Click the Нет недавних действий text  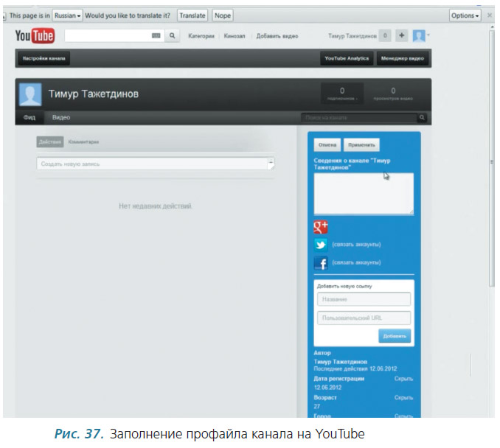click(x=156, y=206)
